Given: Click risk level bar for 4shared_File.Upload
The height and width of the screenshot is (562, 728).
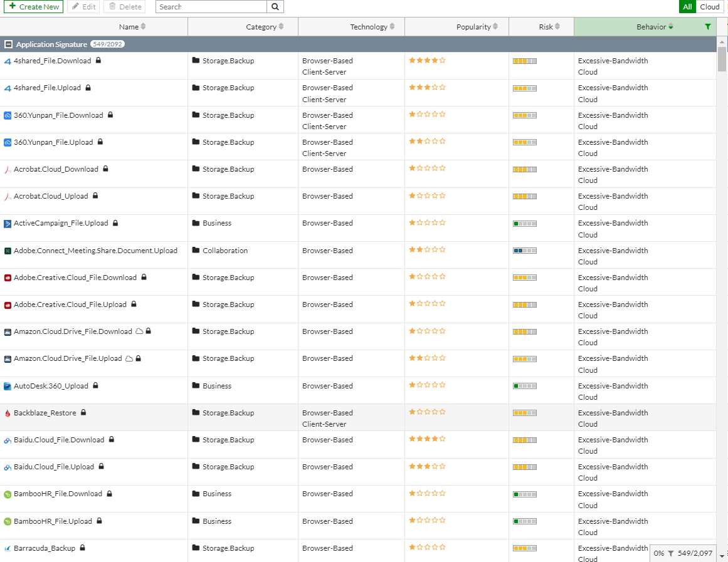Looking at the screenshot, I should (x=525, y=88).
